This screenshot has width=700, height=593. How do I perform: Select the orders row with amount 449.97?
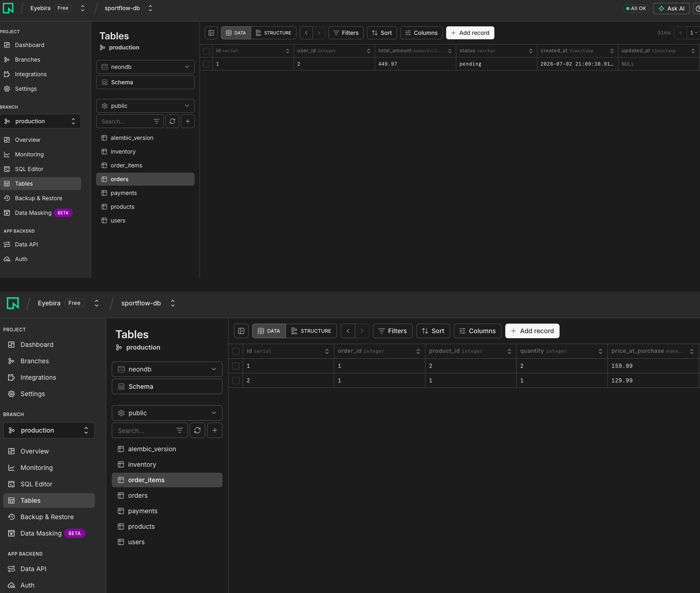pos(207,64)
